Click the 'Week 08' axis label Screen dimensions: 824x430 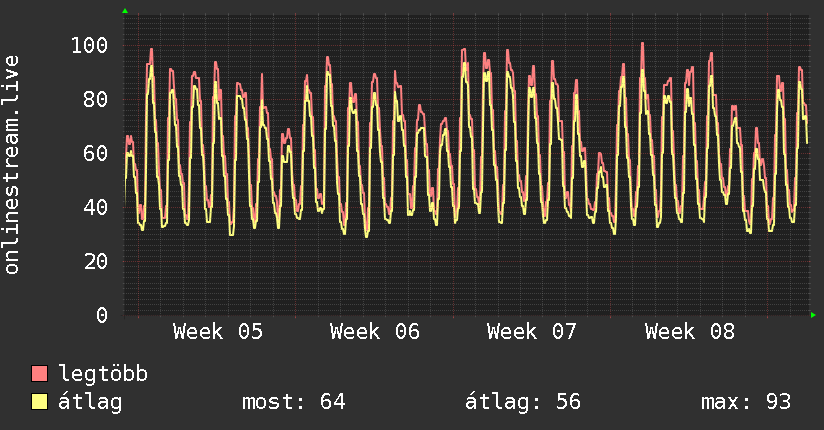[689, 332]
